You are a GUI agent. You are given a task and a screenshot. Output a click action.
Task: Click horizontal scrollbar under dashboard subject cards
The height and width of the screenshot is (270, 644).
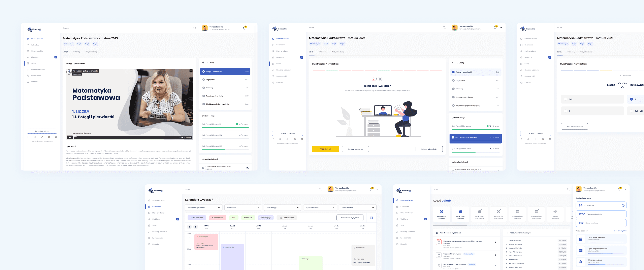(450, 225)
